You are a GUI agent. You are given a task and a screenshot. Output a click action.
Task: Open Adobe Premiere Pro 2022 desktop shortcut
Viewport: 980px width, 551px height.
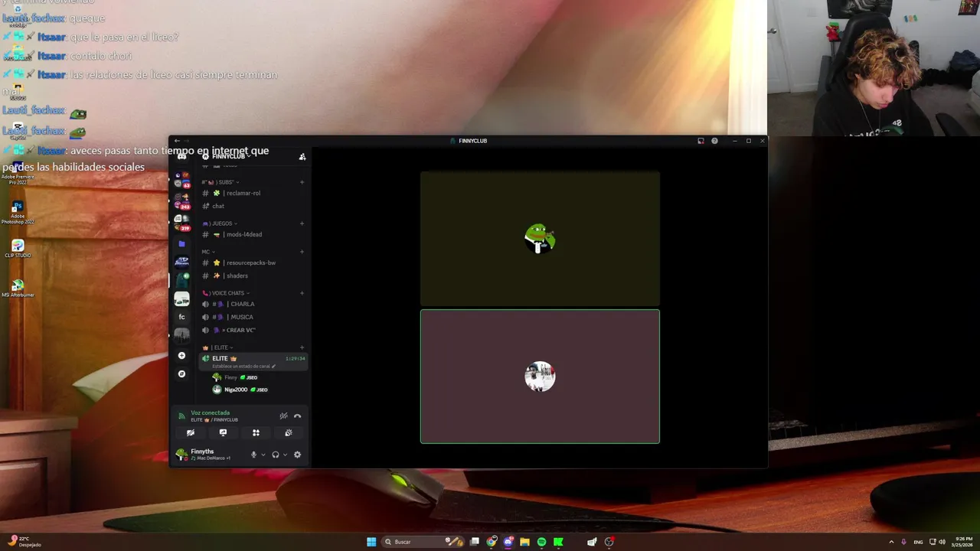18,173
